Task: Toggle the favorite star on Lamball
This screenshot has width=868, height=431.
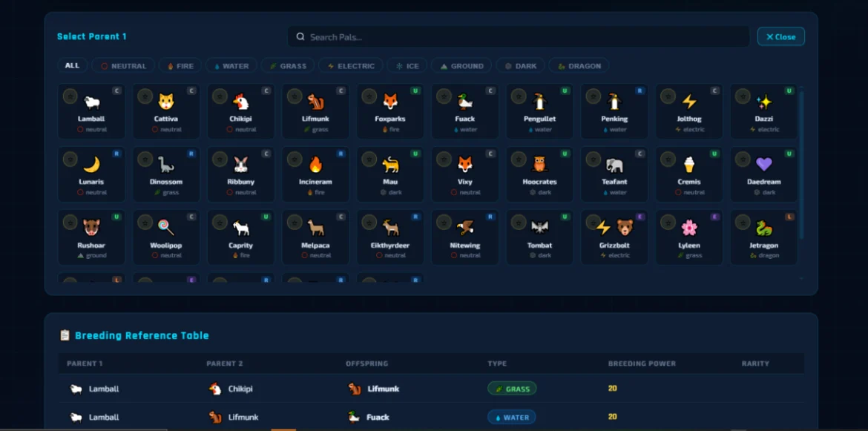Action: pyautogui.click(x=70, y=96)
